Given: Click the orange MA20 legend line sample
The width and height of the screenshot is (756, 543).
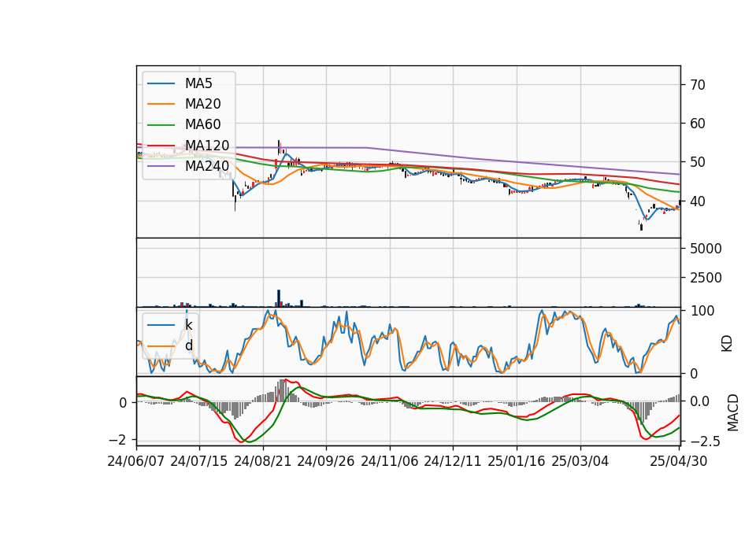Looking at the screenshot, I should (x=161, y=104).
